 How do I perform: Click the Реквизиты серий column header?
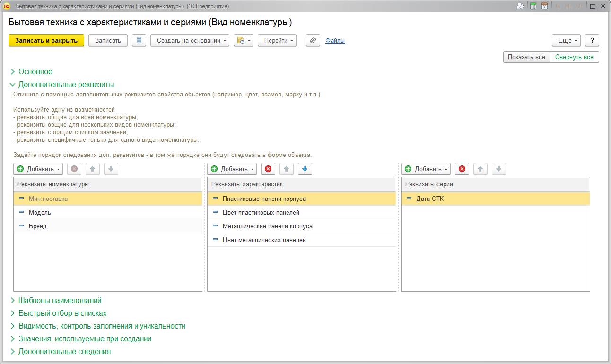point(496,184)
